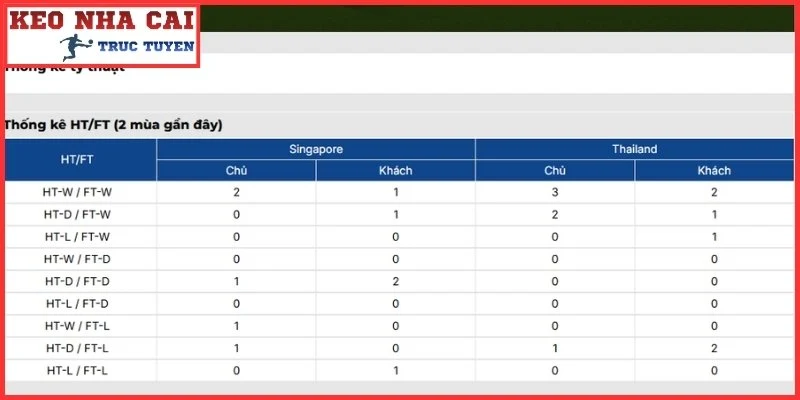Select Singapore Chủ value in HT-W / FT-W row
This screenshot has width=800, height=400.
point(236,192)
